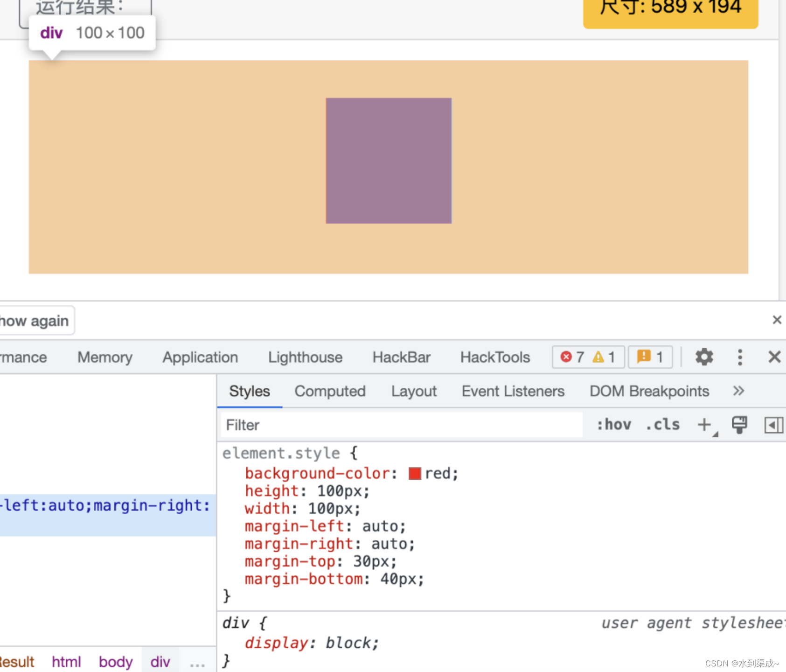Select body in the breadcrumb
786x672 pixels.
116,662
